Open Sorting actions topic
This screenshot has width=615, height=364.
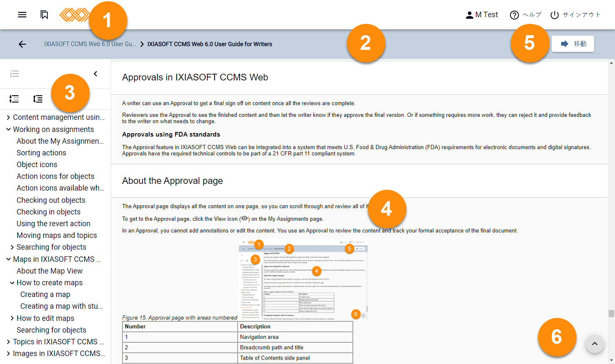point(41,153)
